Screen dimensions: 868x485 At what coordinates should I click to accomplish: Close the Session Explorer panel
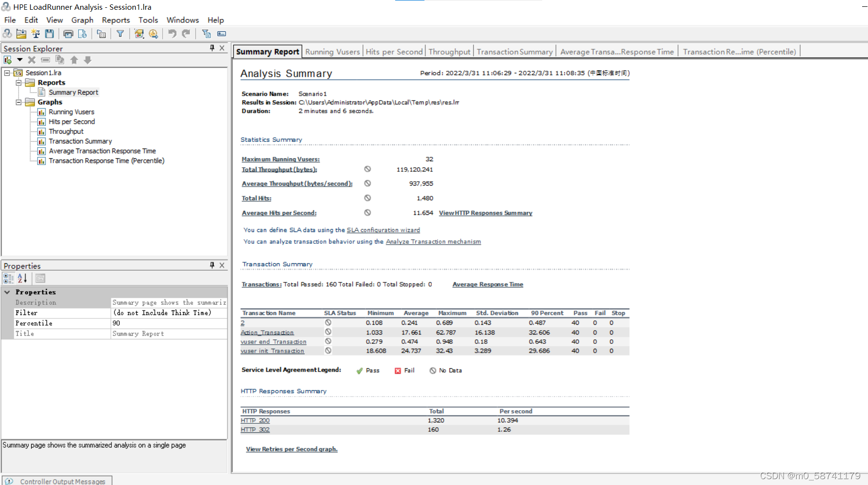[222, 48]
